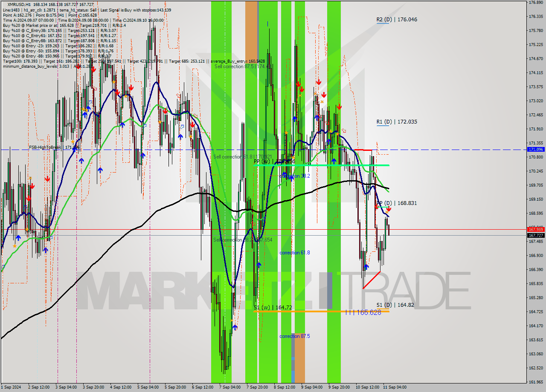Select 'Sell correction 87.5 | 174.4' label
Viewport: 546px width, 392px height.
click(242, 66)
